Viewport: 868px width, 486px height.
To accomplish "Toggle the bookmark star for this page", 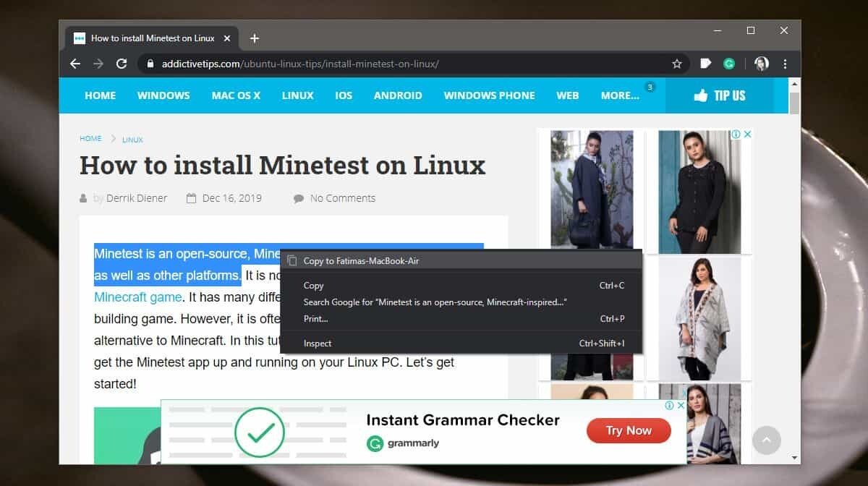I will (x=677, y=64).
